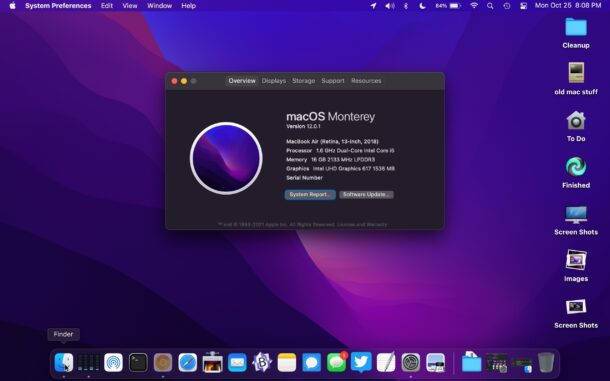Open Safari from the Dock
Image resolution: width=610 pixels, height=381 pixels.
coord(188,363)
